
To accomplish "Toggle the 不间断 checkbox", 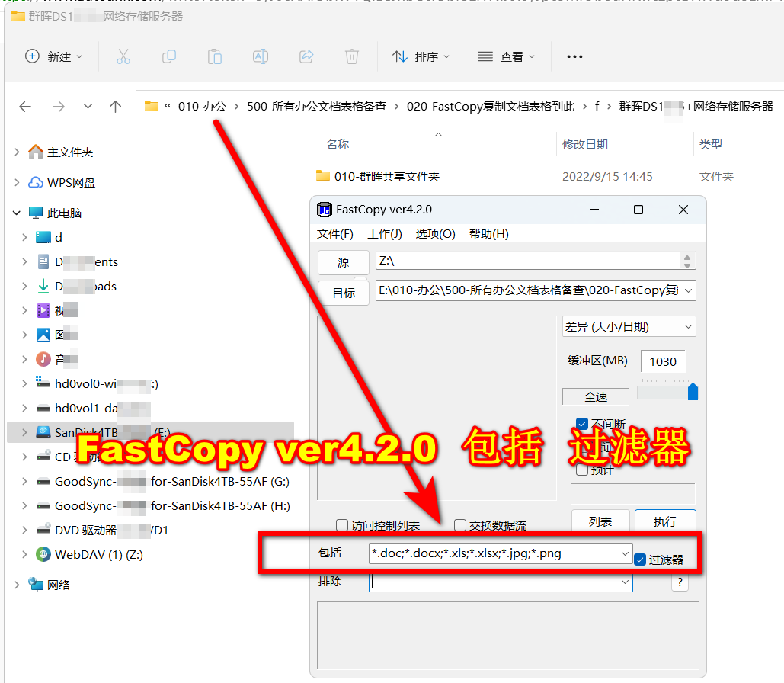I will click(581, 424).
